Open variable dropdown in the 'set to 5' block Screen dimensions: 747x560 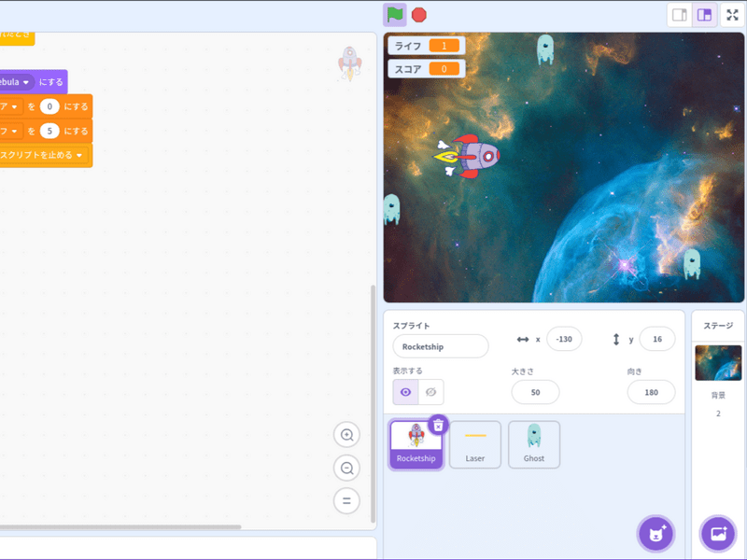pyautogui.click(x=16, y=131)
